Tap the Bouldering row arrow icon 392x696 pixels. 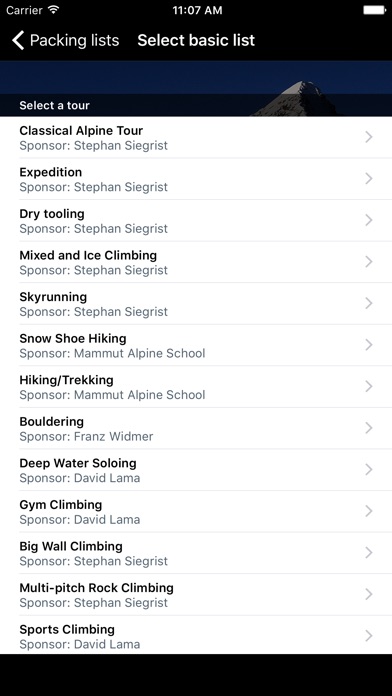point(368,428)
